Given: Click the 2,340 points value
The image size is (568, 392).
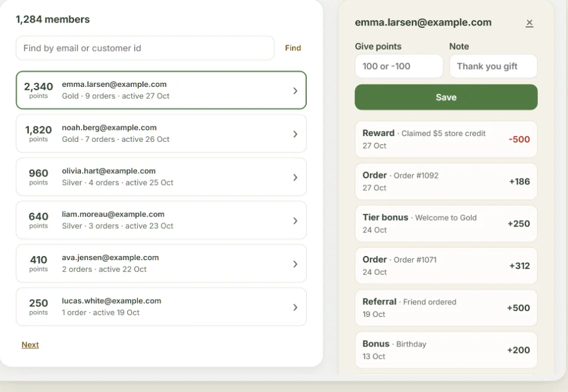Looking at the screenshot, I should click(x=38, y=86).
